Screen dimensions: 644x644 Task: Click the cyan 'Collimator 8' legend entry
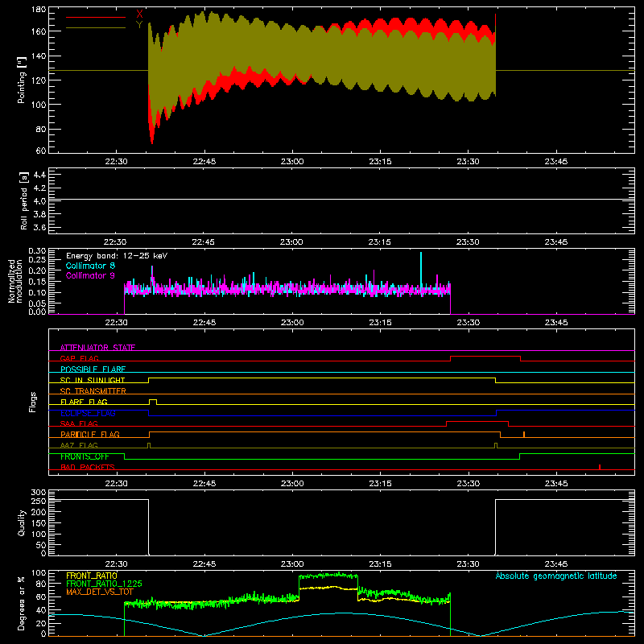(90, 266)
